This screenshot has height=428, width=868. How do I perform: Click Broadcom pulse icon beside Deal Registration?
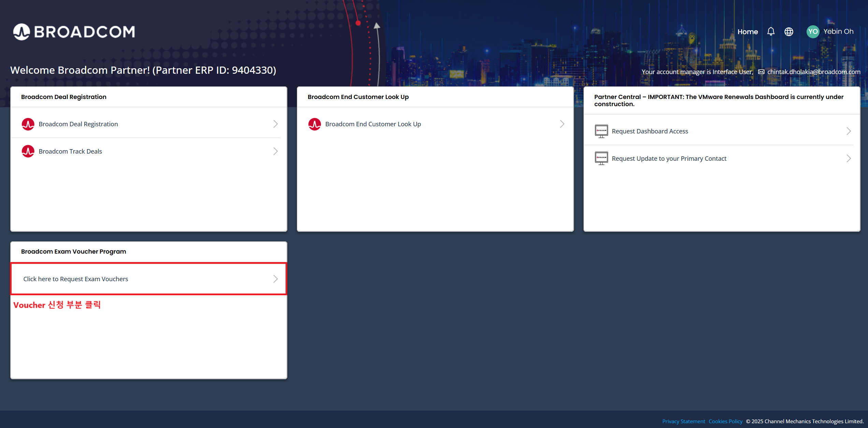click(x=28, y=124)
